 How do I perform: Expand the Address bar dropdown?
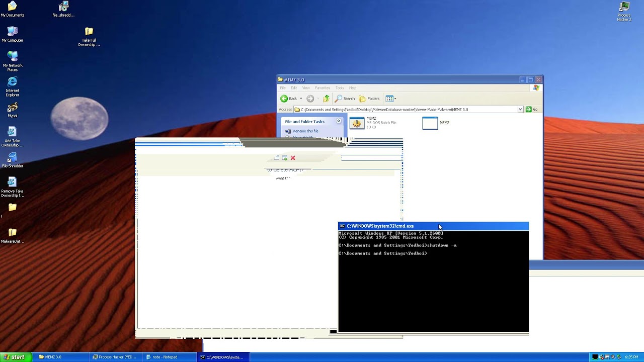click(520, 109)
